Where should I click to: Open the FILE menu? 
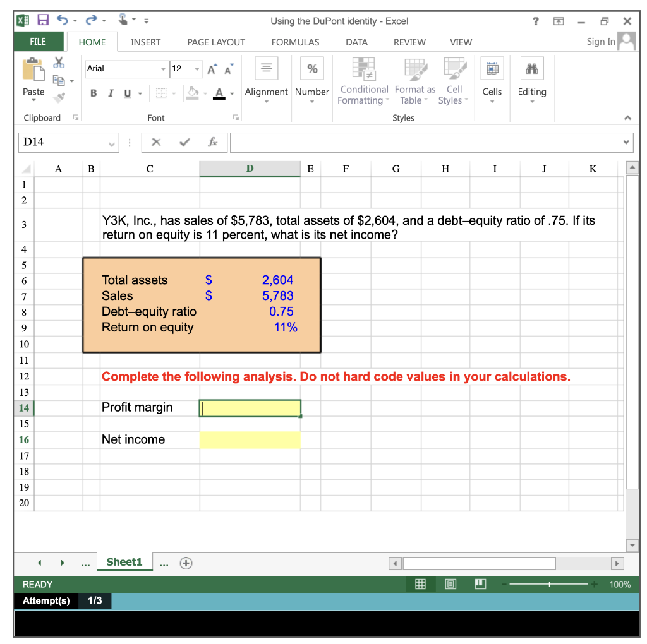[39, 42]
